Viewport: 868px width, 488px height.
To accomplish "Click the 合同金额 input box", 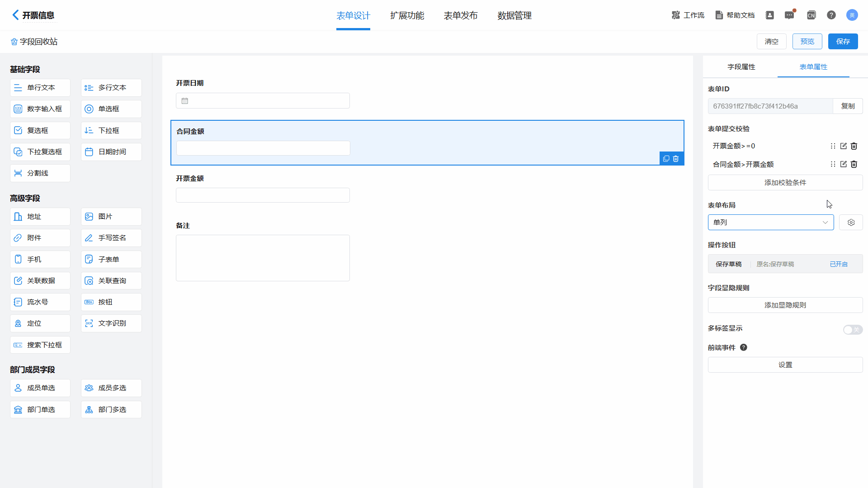I will (x=263, y=148).
